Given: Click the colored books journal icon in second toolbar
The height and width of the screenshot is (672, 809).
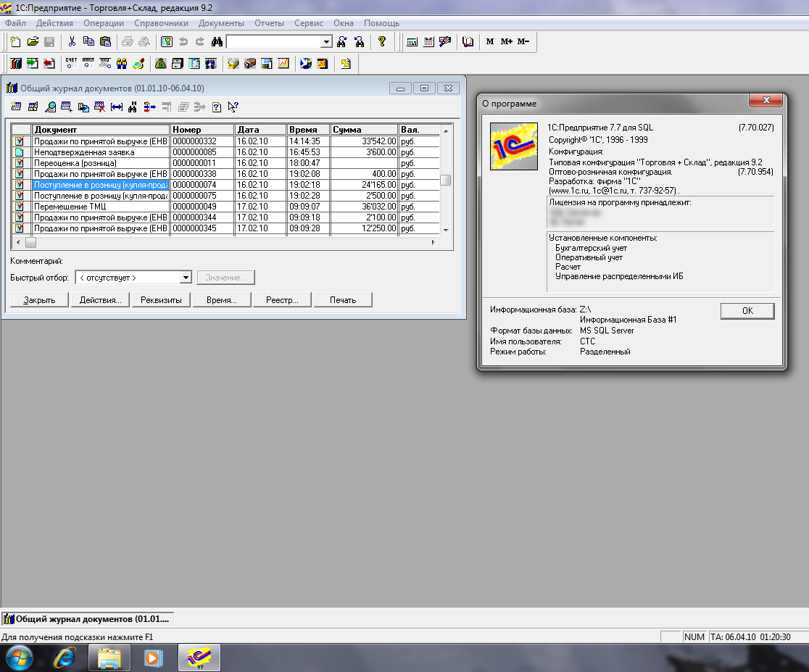Looking at the screenshot, I should coord(16,64).
